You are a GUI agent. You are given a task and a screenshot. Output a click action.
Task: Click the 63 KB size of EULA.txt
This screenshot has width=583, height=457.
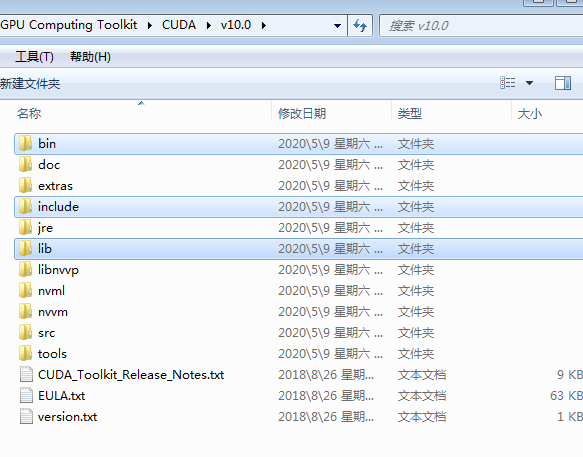pyautogui.click(x=566, y=395)
